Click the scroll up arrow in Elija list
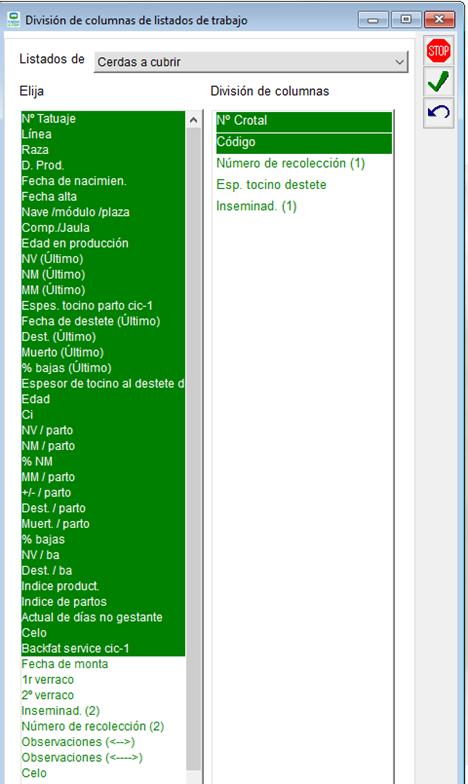This screenshot has width=468, height=784. click(x=194, y=120)
